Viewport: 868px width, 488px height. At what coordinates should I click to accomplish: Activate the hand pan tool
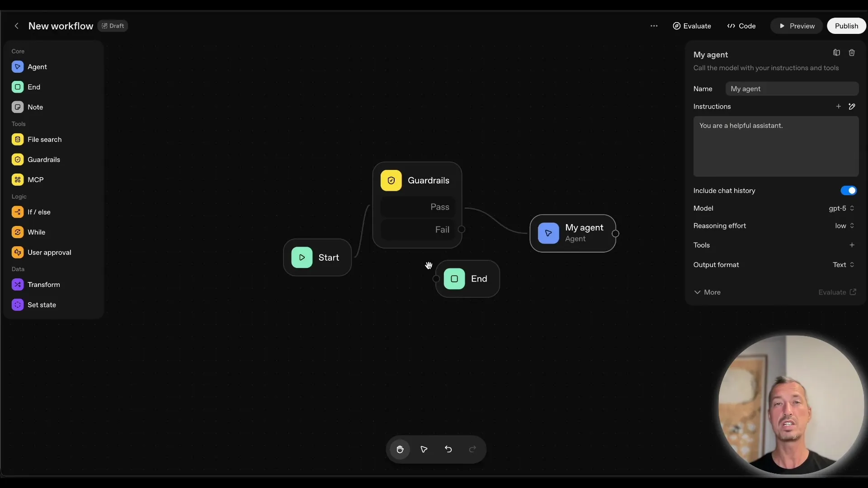point(400,449)
